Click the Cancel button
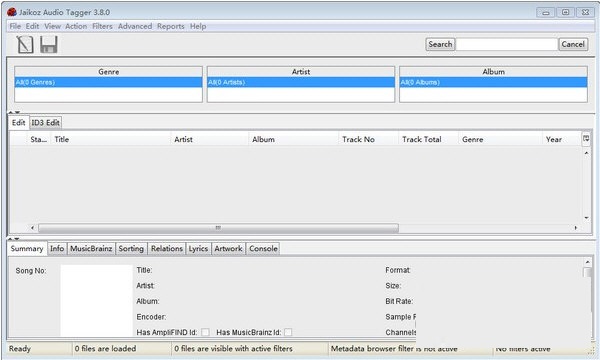This screenshot has height=360, width=600. tap(573, 44)
